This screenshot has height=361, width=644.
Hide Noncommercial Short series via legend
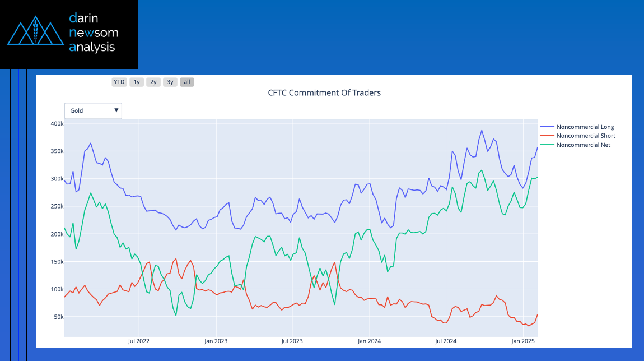(585, 136)
